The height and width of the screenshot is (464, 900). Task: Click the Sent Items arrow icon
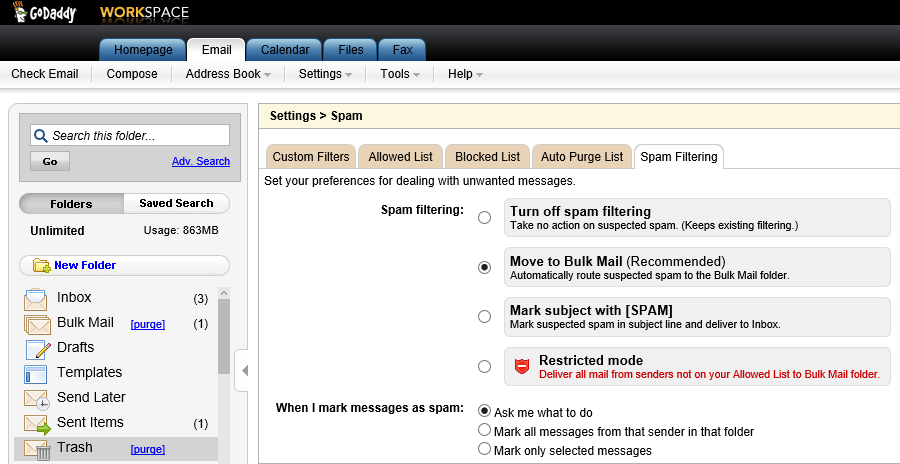click(x=37, y=424)
